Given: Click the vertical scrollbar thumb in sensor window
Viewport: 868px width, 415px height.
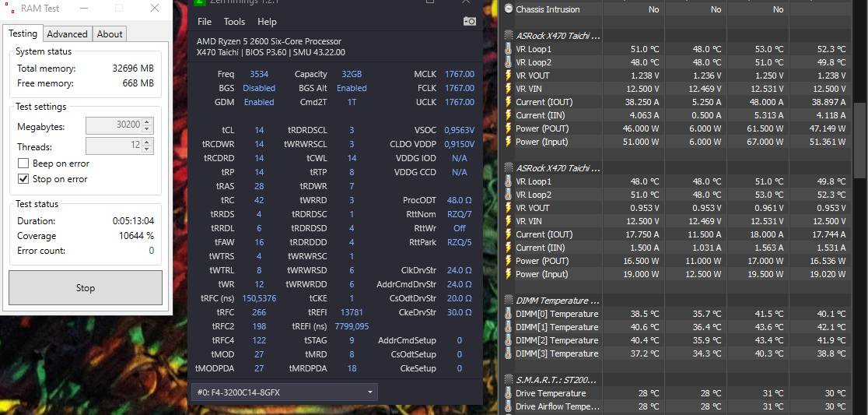Looking at the screenshot, I should pyautogui.click(x=859, y=141).
